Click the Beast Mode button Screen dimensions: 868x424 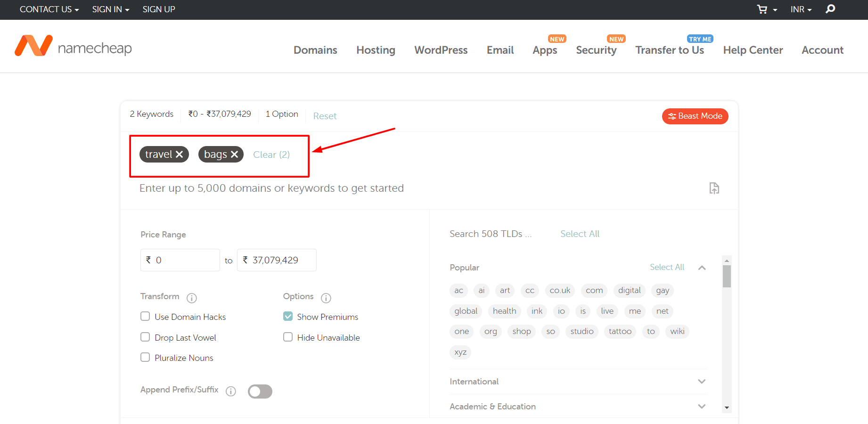pos(695,116)
